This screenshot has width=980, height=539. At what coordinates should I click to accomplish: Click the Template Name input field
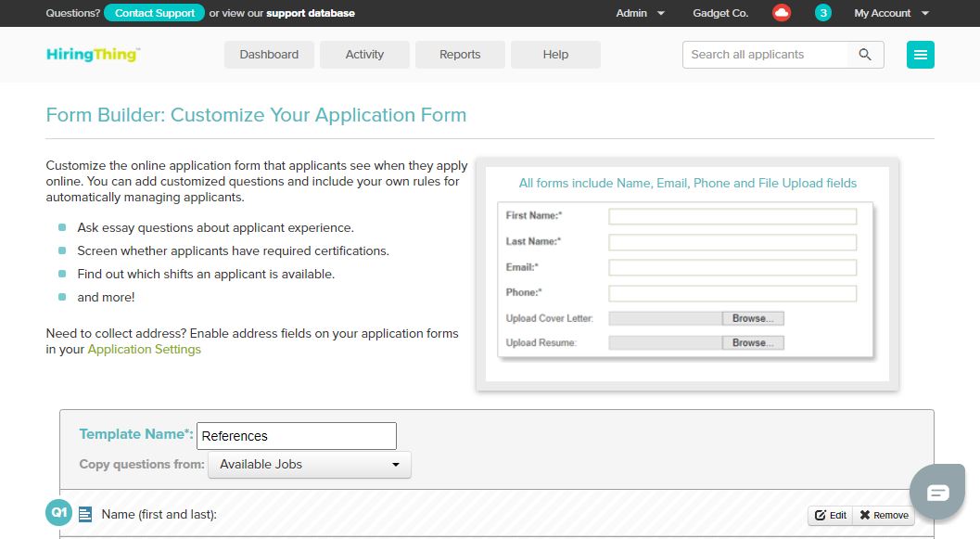click(297, 436)
